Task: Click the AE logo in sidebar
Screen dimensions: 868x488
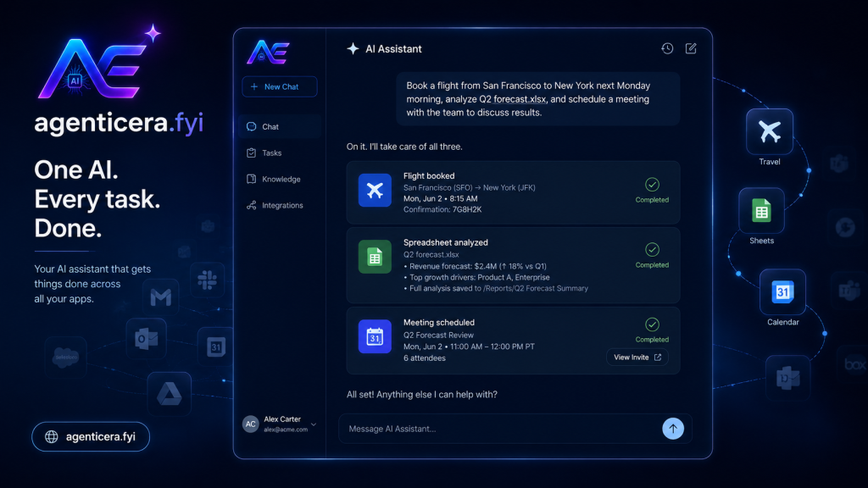Action: click(x=268, y=53)
